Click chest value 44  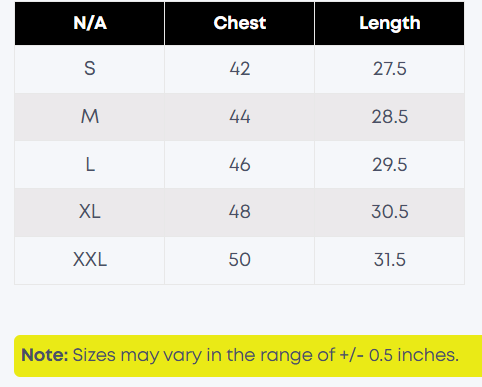pos(239,117)
